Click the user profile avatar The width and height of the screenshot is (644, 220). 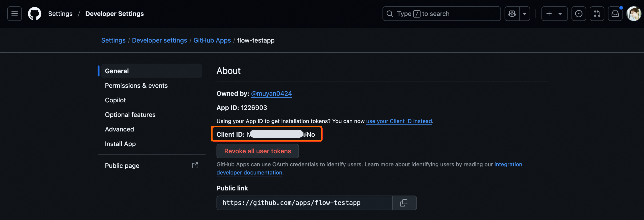coord(634,14)
